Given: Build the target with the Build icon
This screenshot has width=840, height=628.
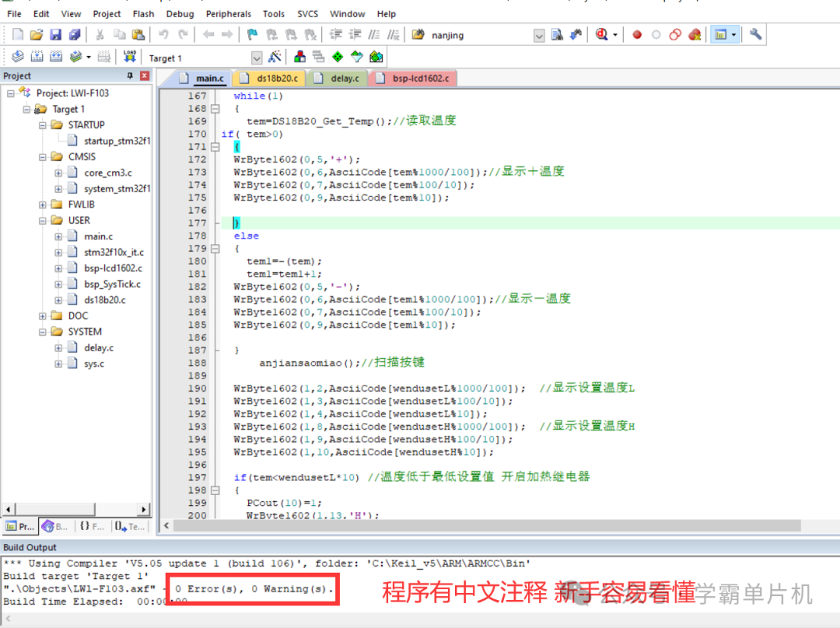Looking at the screenshot, I should click(x=37, y=57).
